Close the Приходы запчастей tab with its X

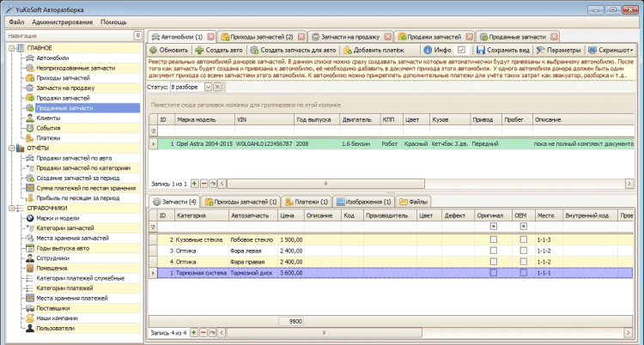click(x=300, y=37)
